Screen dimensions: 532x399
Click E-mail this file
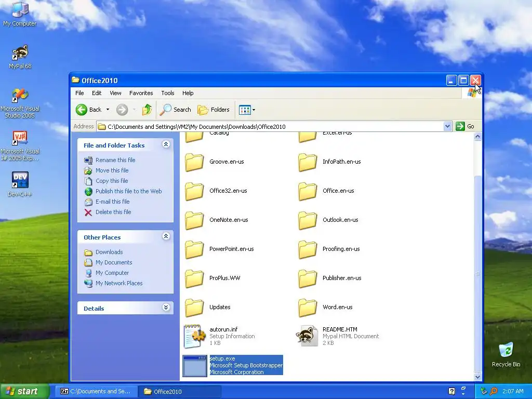[x=113, y=202]
